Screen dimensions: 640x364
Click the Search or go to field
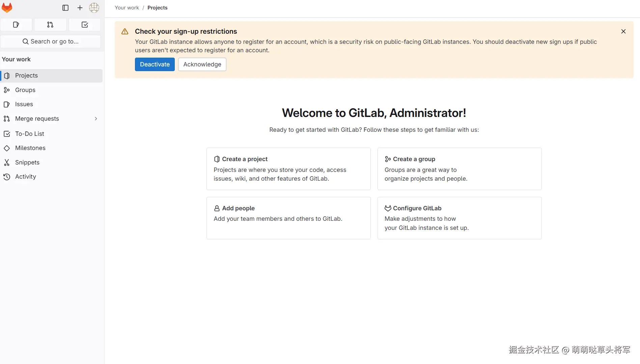[51, 41]
